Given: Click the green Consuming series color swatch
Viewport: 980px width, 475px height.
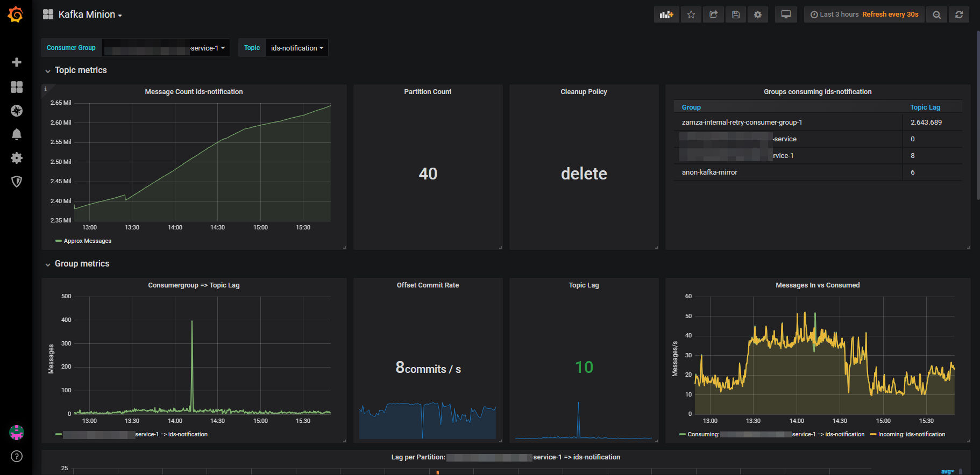Looking at the screenshot, I should [683, 435].
